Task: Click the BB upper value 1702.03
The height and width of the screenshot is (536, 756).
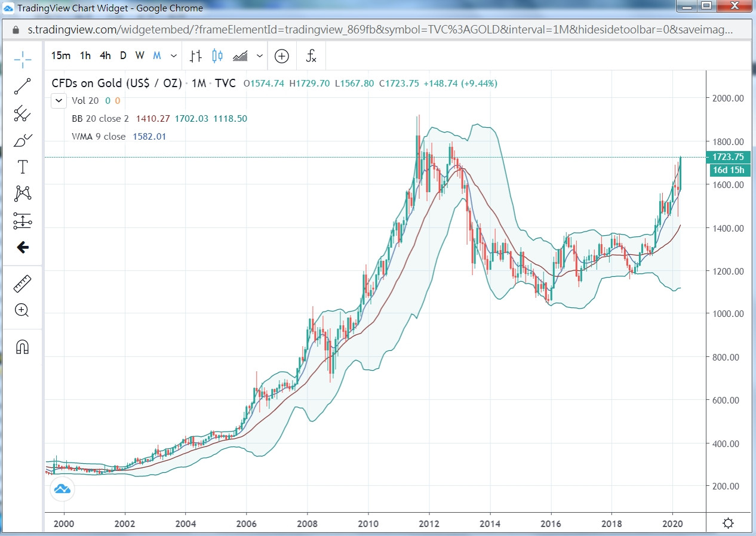Action: (x=191, y=119)
